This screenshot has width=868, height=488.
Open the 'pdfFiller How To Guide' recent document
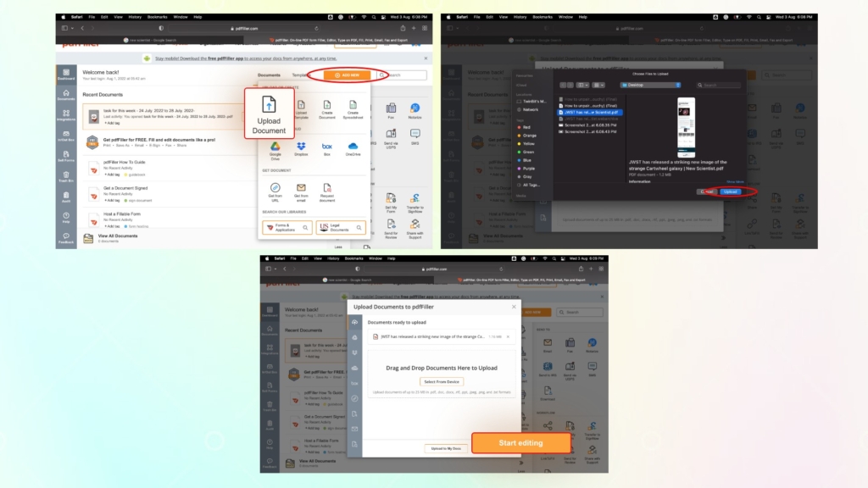point(124,162)
